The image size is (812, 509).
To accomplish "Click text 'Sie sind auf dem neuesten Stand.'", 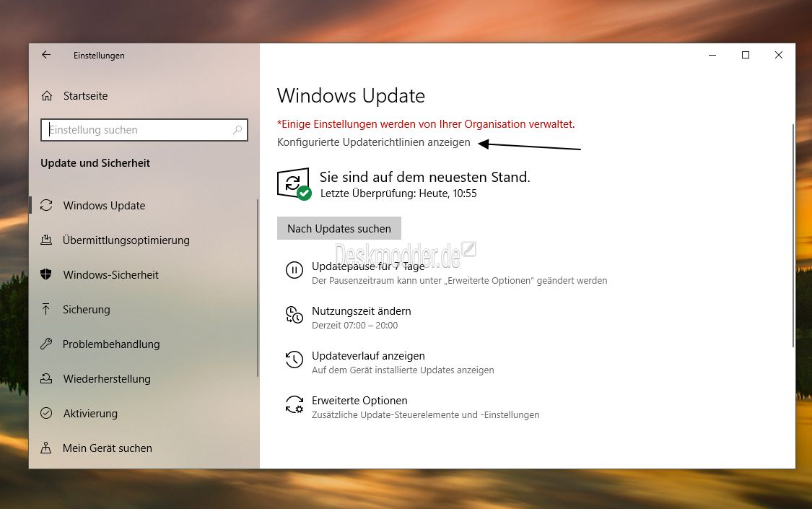I will [424, 177].
